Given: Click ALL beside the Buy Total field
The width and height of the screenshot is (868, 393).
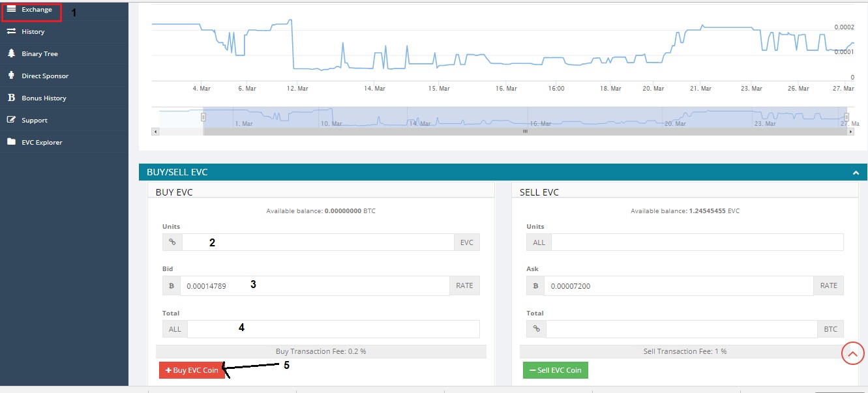Looking at the screenshot, I should [175, 329].
